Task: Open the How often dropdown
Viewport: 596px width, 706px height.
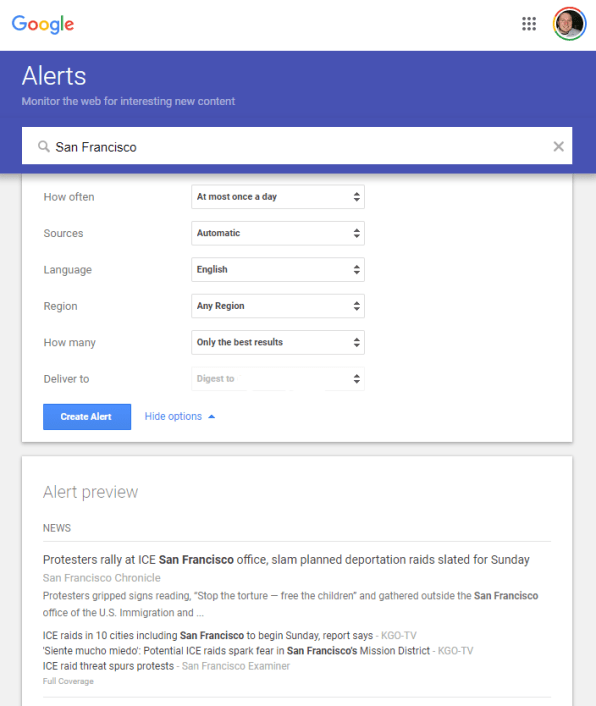Action: pos(278,197)
